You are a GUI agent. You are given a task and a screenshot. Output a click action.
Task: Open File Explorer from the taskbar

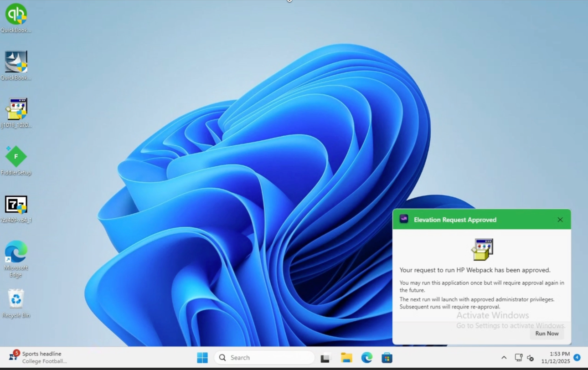point(346,358)
